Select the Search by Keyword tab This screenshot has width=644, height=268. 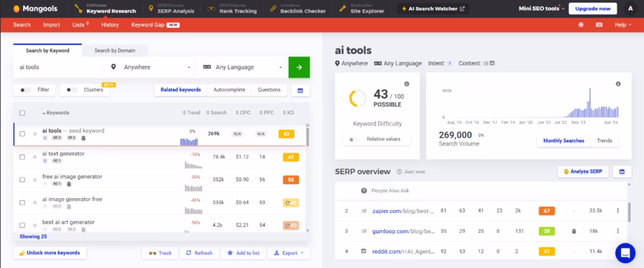(x=48, y=50)
